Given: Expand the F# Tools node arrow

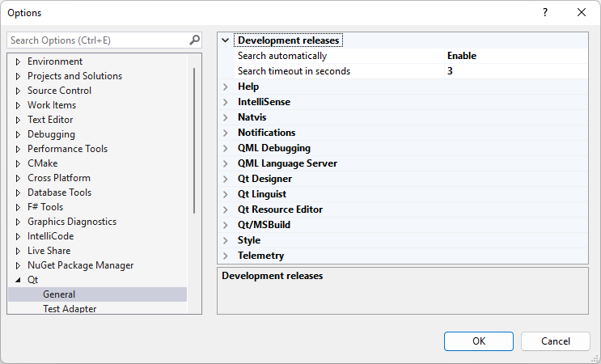Looking at the screenshot, I should coord(18,207).
